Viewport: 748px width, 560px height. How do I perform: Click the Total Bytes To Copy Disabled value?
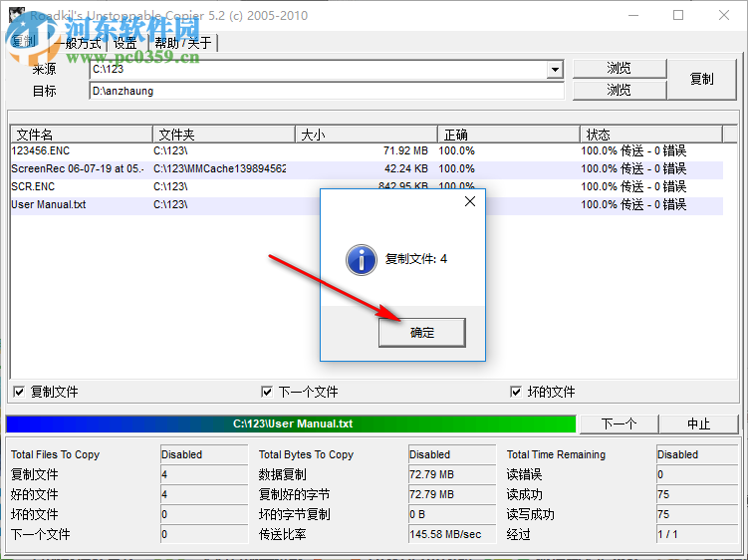pyautogui.click(x=452, y=454)
